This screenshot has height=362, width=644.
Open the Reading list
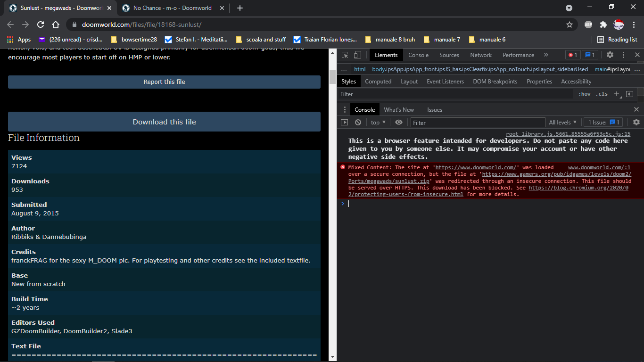coord(617,40)
